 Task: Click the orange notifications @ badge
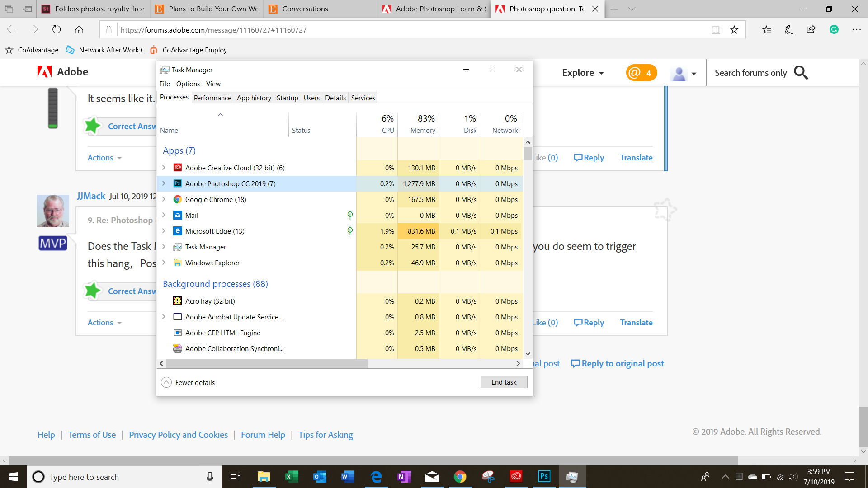click(x=641, y=73)
